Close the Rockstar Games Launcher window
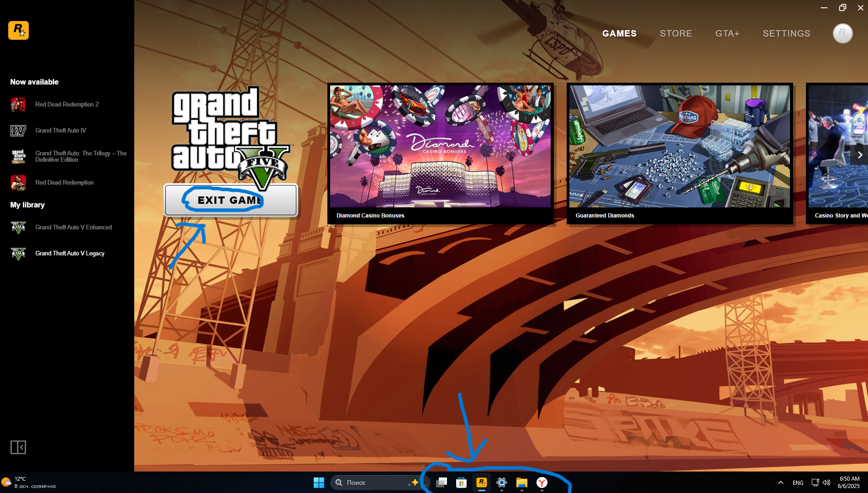868x493 pixels. click(x=860, y=8)
